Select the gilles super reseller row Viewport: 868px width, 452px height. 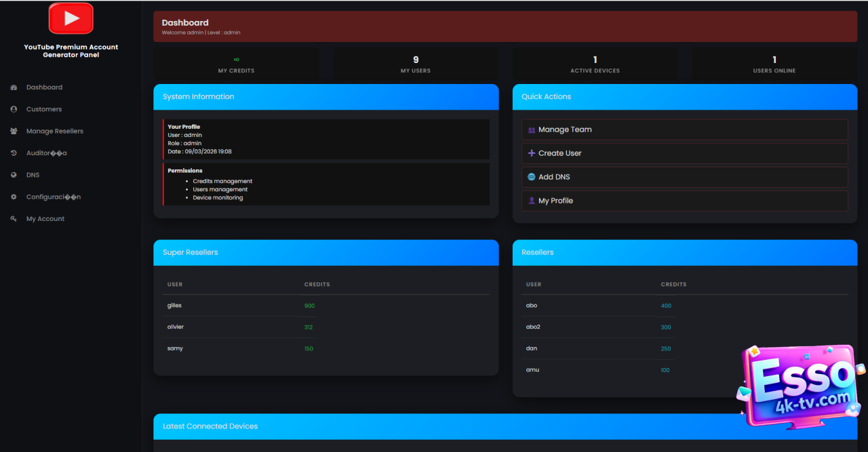point(175,306)
